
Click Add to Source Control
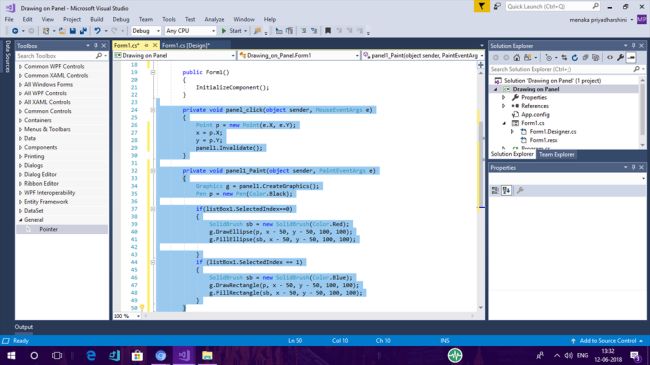pos(608,341)
